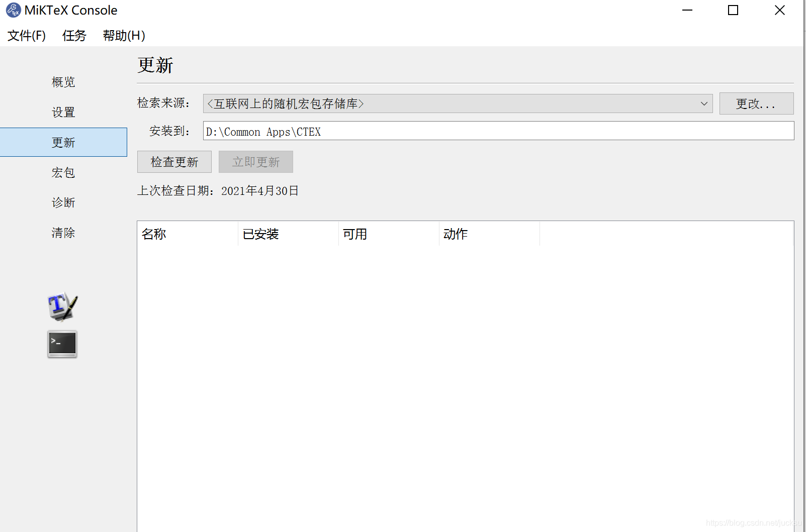Switch to the 概览 page
The image size is (806, 532).
click(63, 82)
